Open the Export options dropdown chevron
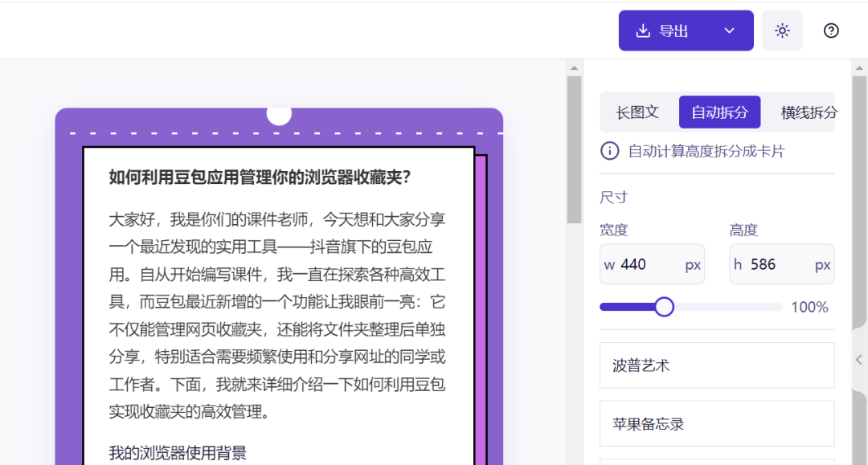Viewport: 868px width, 465px height. click(x=730, y=30)
